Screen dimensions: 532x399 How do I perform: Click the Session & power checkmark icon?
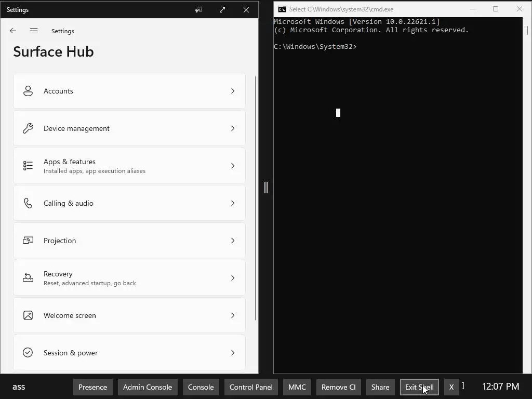[x=28, y=353]
